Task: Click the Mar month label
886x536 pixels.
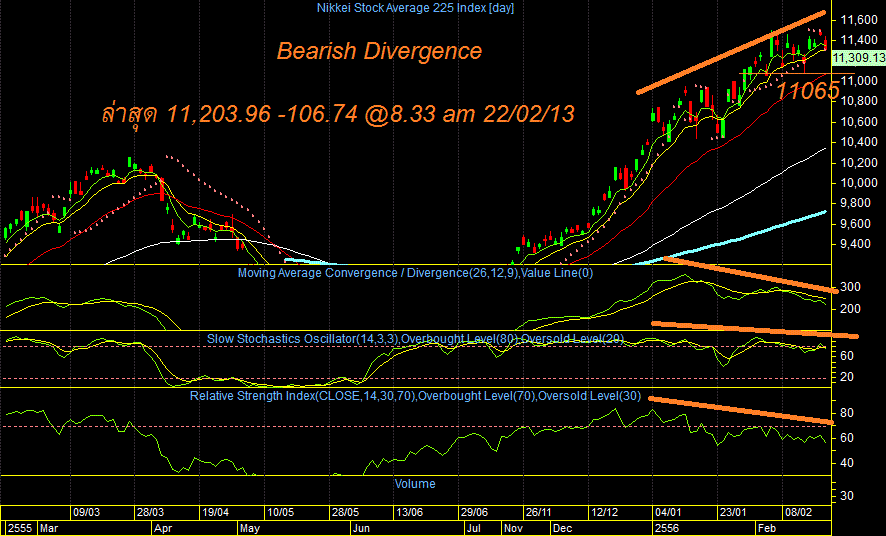Action: tap(49, 529)
